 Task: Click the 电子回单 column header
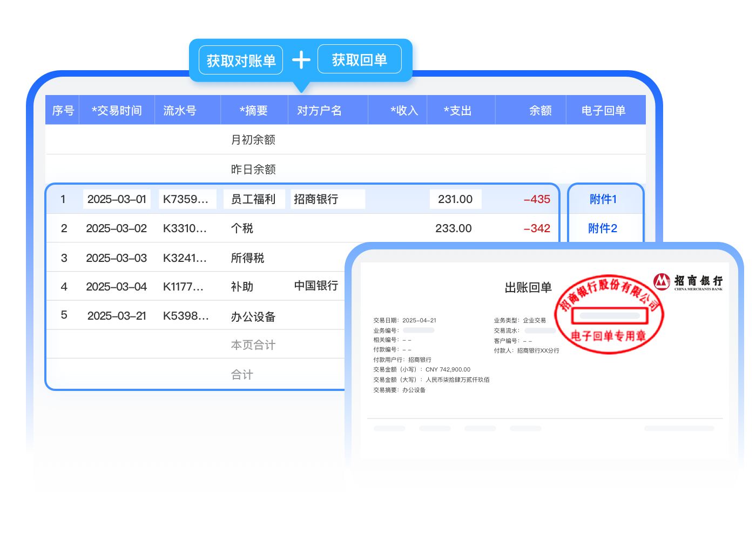[603, 111]
